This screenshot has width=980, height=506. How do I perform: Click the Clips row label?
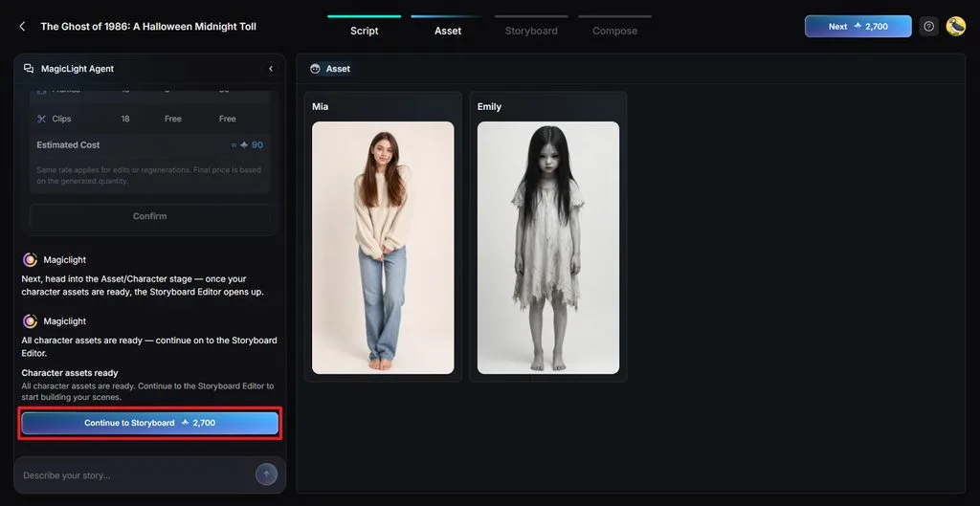(x=62, y=119)
